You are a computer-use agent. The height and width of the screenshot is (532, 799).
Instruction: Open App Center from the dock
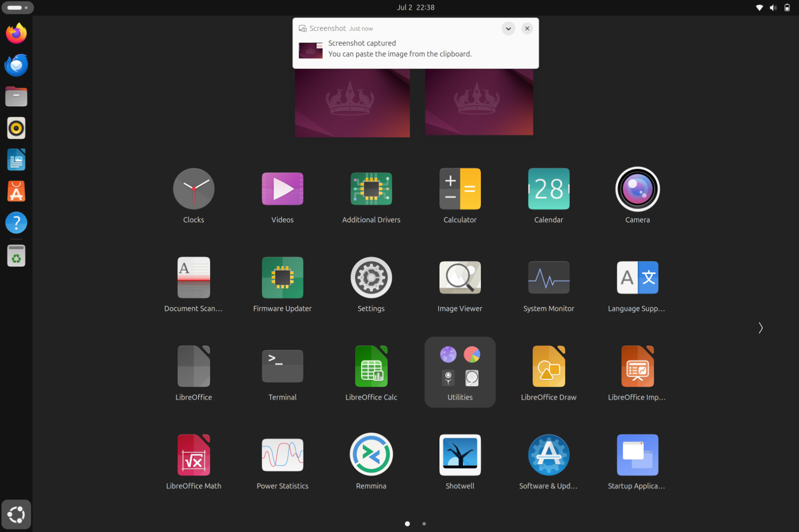(x=16, y=191)
